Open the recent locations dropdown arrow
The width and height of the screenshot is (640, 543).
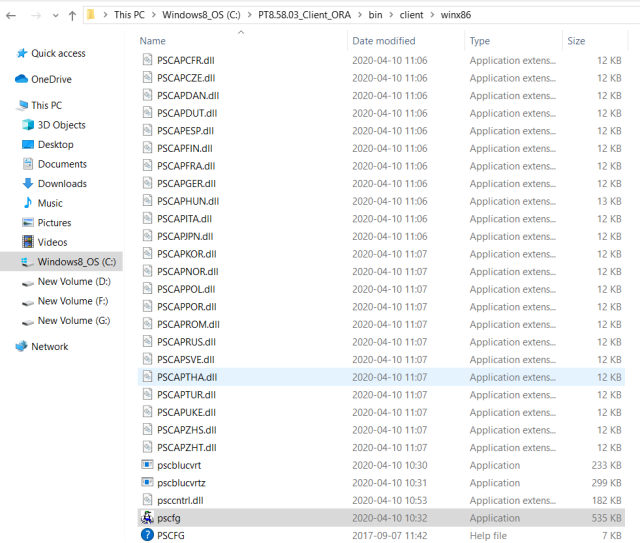52,16
